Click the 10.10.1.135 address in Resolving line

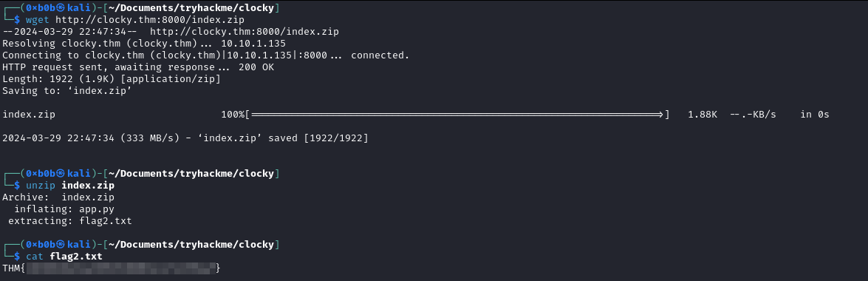click(x=253, y=43)
